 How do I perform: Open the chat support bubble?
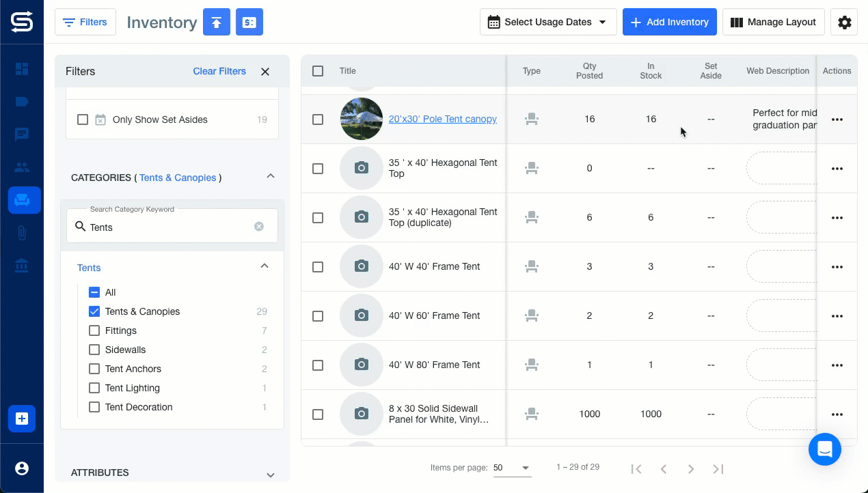[825, 449]
